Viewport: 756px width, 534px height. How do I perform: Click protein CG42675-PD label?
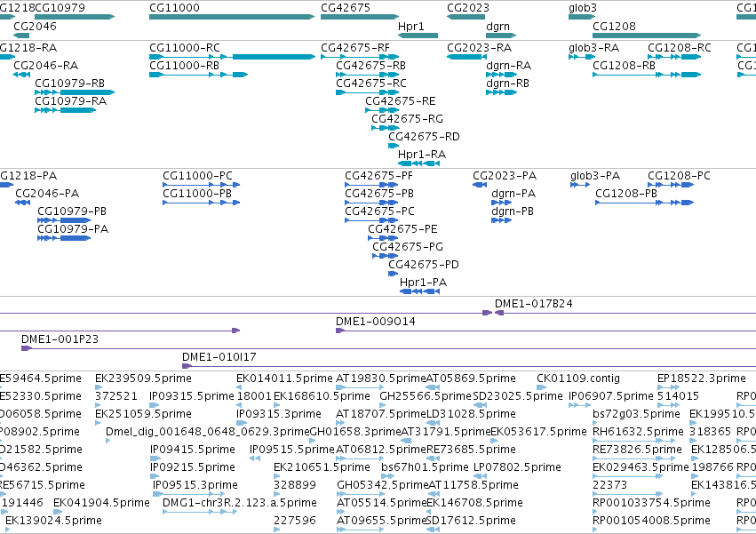pyautogui.click(x=424, y=266)
